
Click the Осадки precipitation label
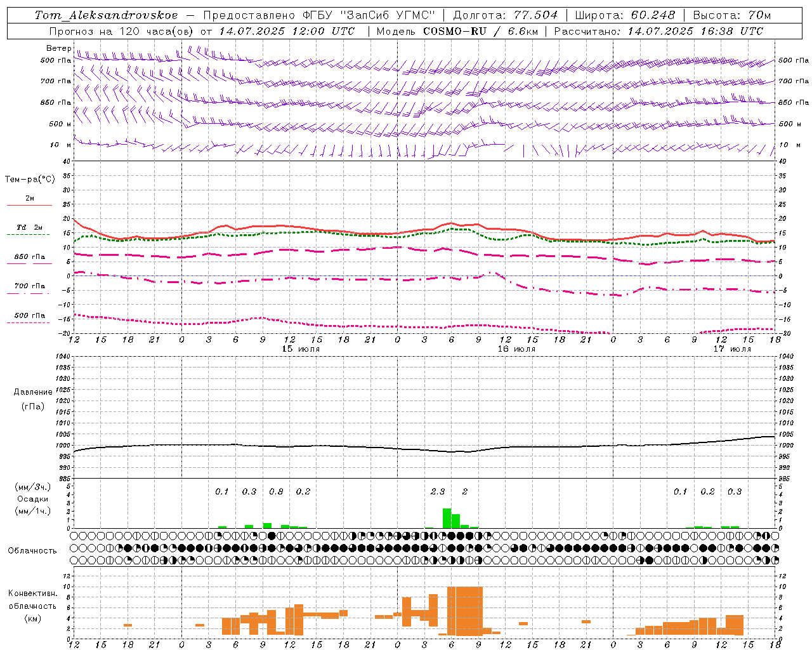tap(33, 499)
